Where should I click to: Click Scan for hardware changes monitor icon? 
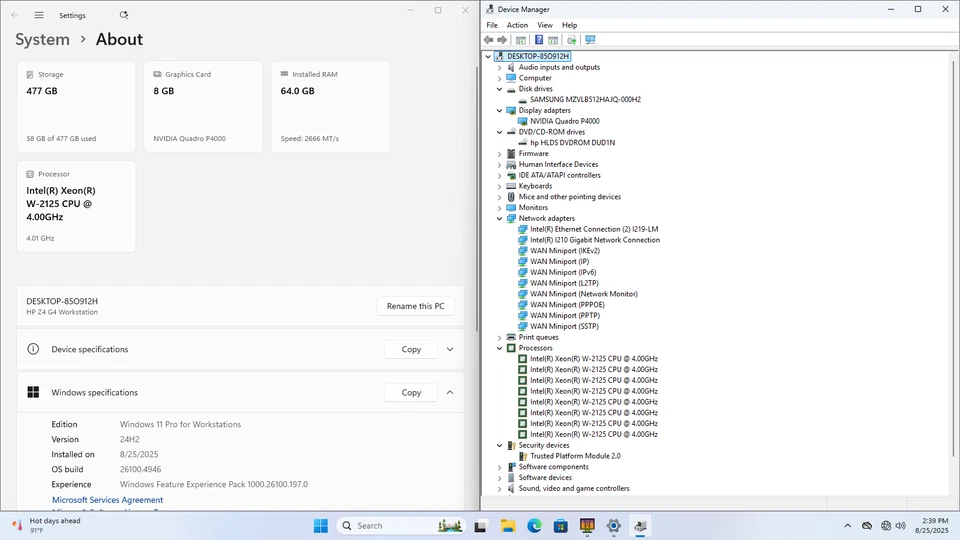click(x=590, y=40)
